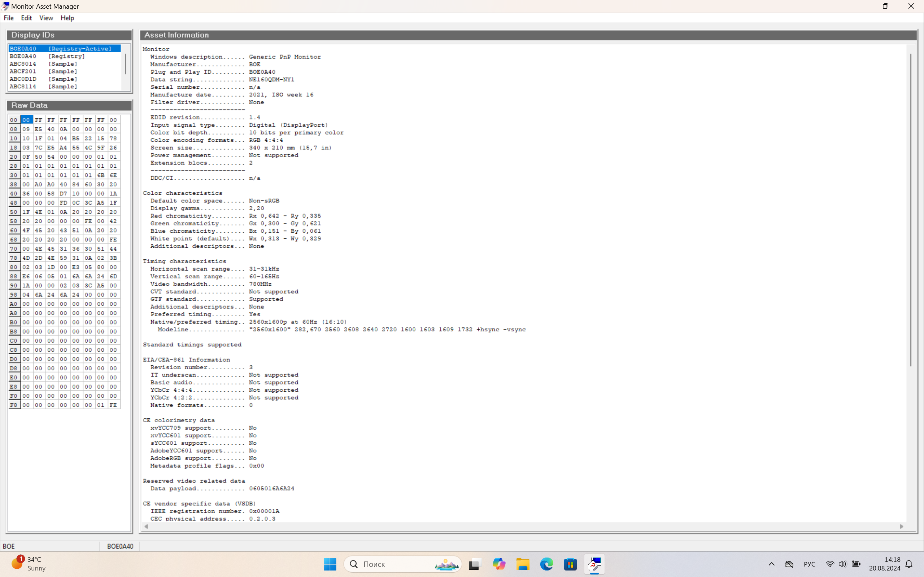The image size is (924, 577).
Task: Click left arrow of horizontal scrollbar
Action: [x=146, y=527]
